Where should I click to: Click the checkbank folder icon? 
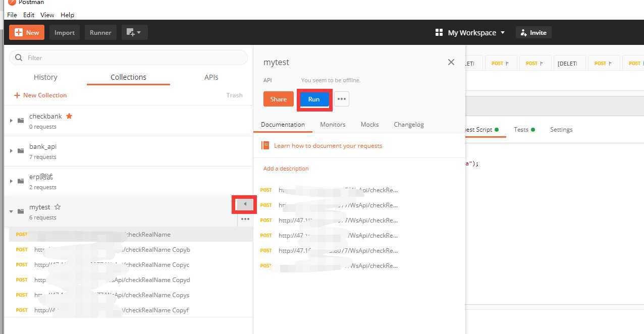(x=21, y=121)
